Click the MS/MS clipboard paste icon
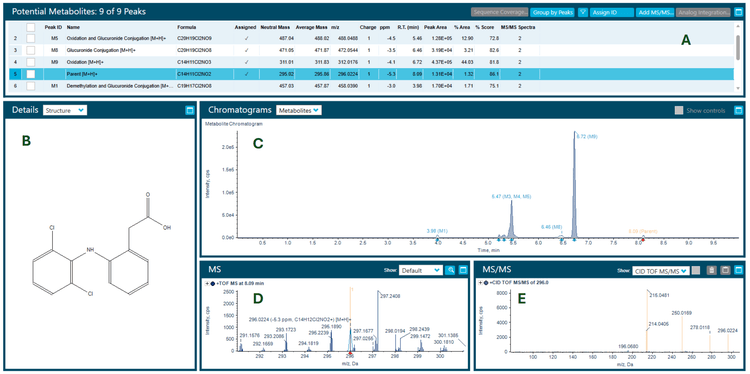This screenshot has width=750, height=374. 726,270
